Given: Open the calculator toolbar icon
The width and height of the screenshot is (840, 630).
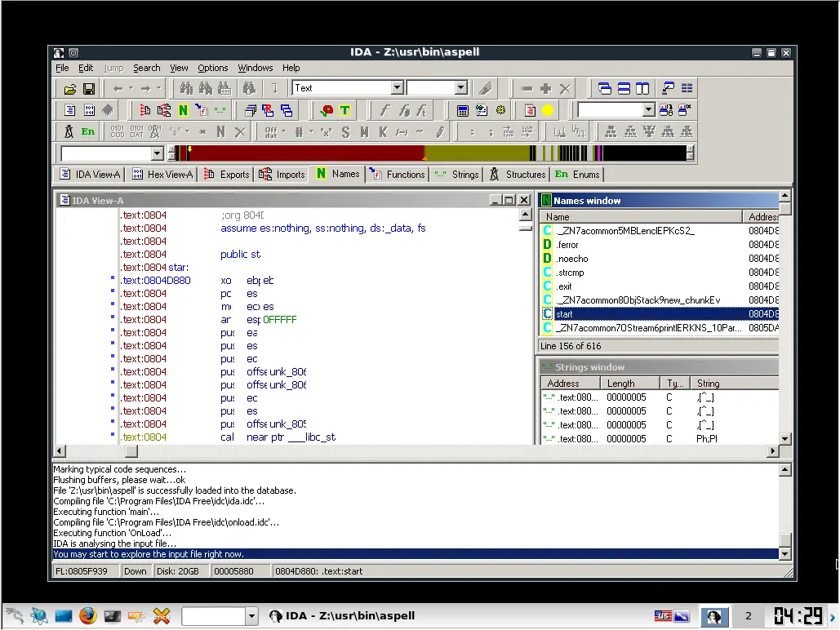Looking at the screenshot, I should 463,110.
